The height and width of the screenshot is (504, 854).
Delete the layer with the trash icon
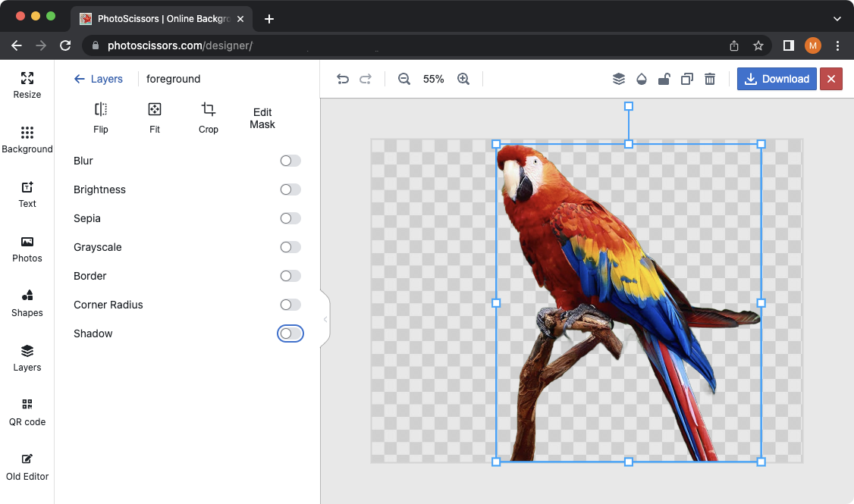[x=710, y=79]
